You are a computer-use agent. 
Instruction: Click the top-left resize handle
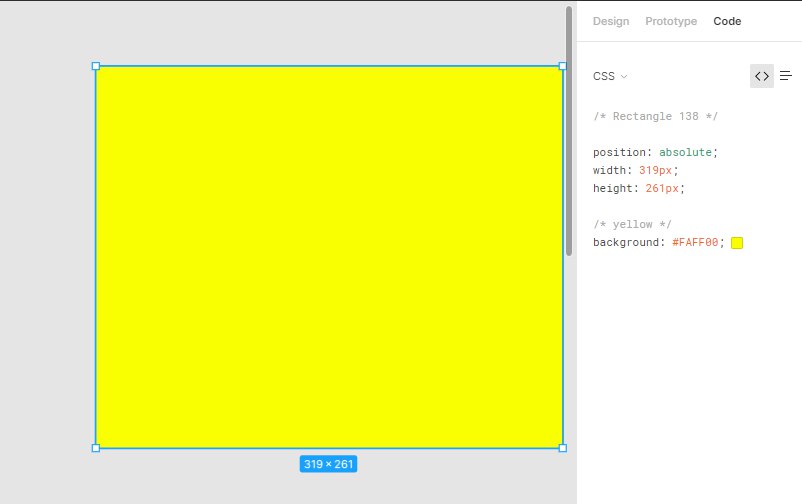pos(96,66)
